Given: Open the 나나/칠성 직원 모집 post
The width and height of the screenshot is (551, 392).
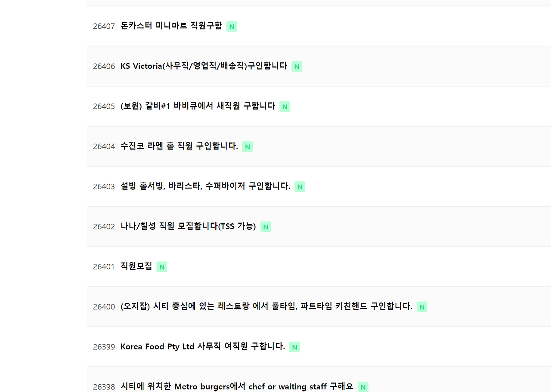Looking at the screenshot, I should pyautogui.click(x=188, y=226).
